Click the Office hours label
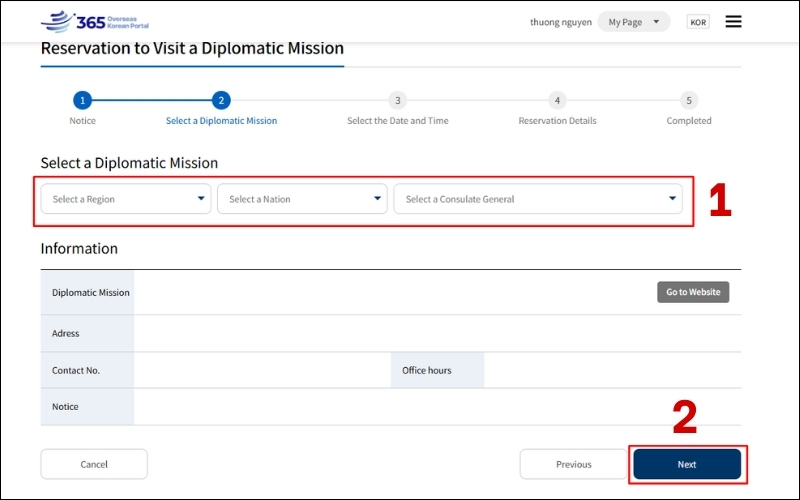Screen dimensions: 800x500 (x=427, y=370)
